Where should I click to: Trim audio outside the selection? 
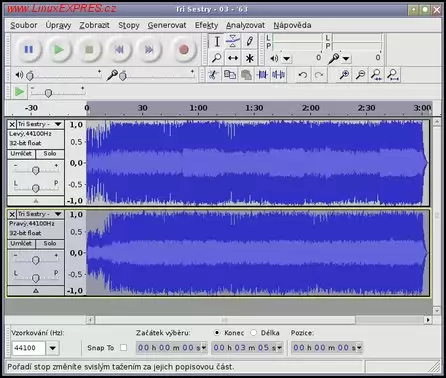click(x=262, y=75)
